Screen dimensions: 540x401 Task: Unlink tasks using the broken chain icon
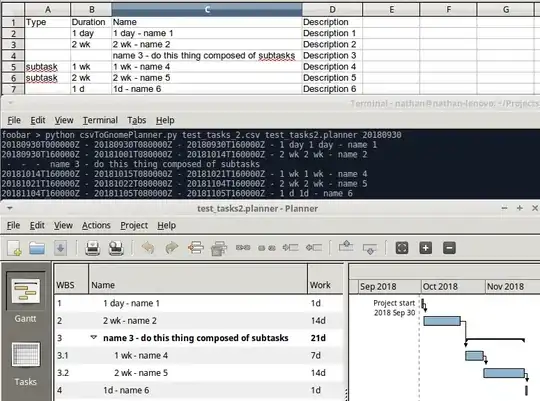click(267, 248)
